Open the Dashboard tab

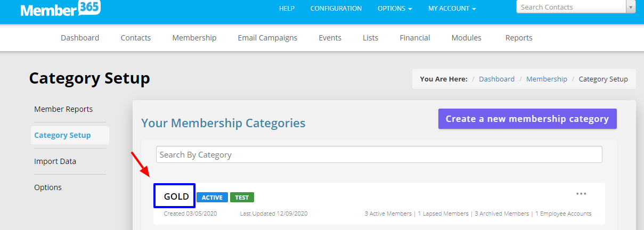(80, 38)
